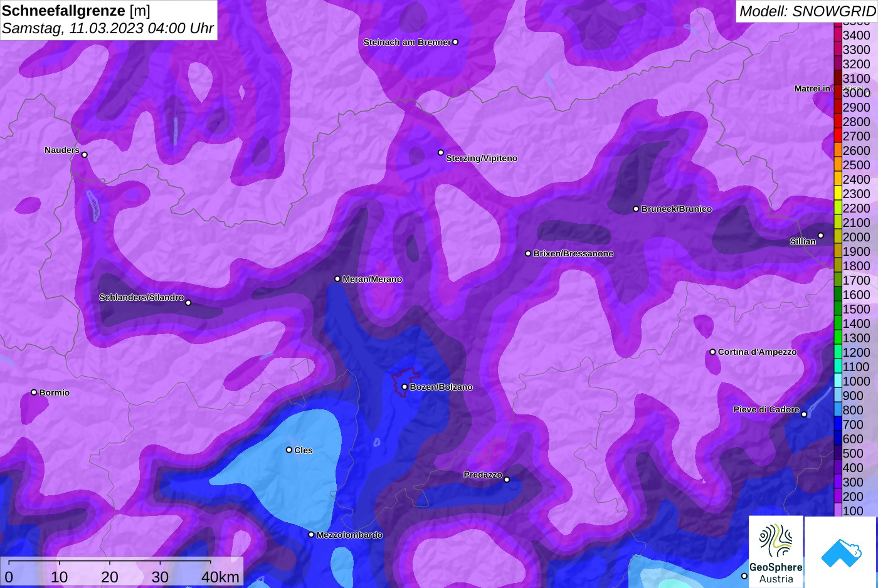The width and height of the screenshot is (878, 588).
Task: Click the '40km' scale bar label
Action: (220, 577)
